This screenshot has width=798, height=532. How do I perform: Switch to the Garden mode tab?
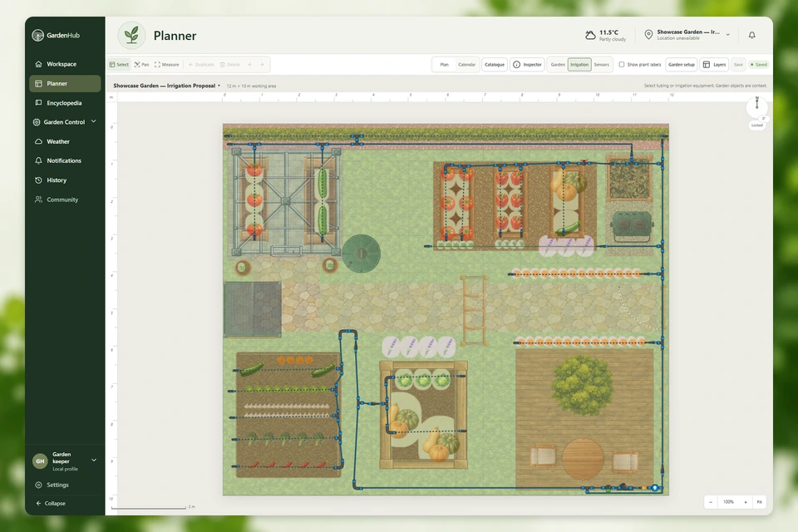coord(558,65)
